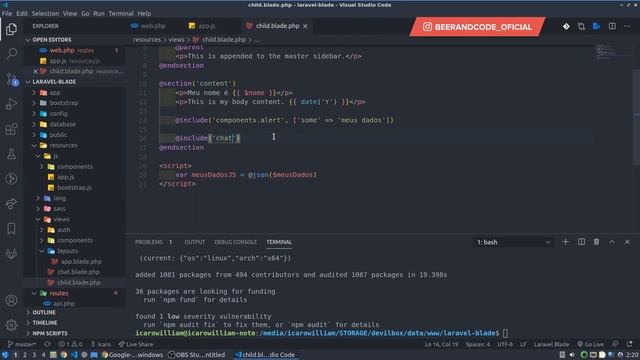Open the Source Control view
This screenshot has height=360, width=640.
tap(11, 79)
